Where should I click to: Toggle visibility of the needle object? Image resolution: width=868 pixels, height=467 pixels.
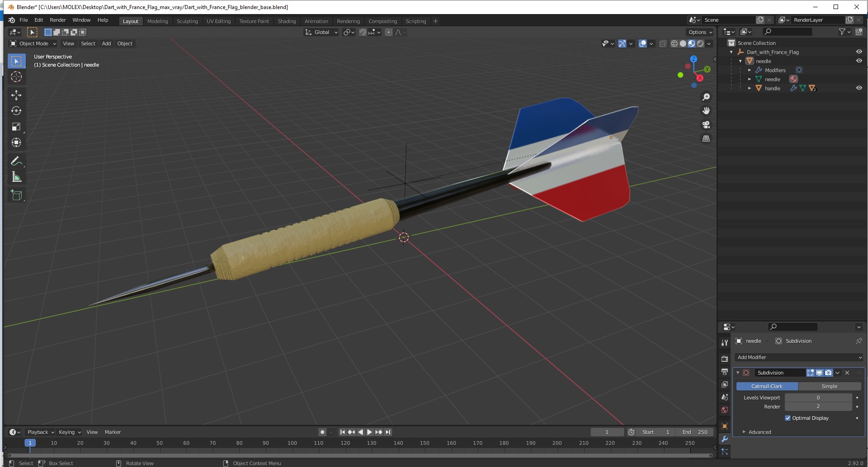click(859, 61)
